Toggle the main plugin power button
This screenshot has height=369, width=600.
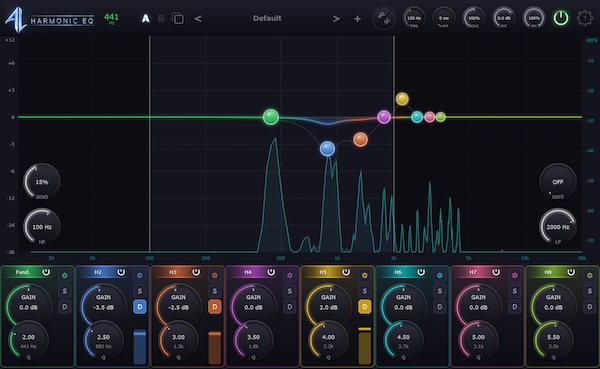[x=561, y=18]
